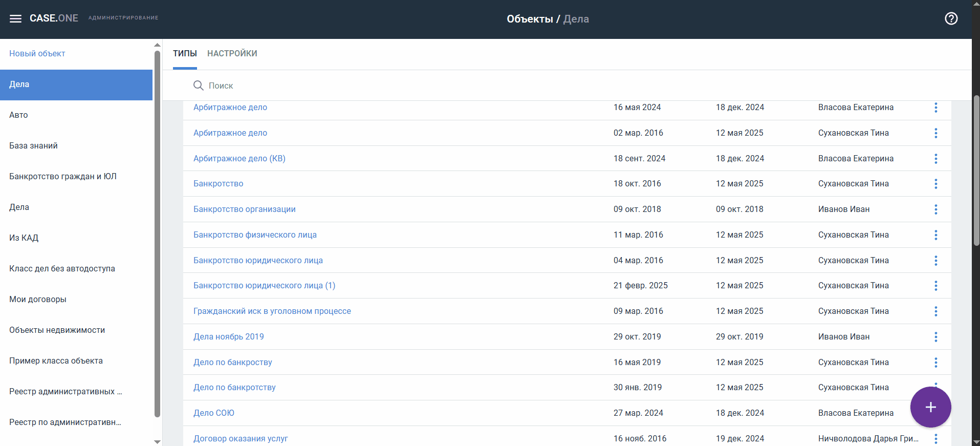Viewport: 980px width, 446px height.
Task: Click Иванов Иван in Дела ноябрь 2019 row
Action: (844, 337)
